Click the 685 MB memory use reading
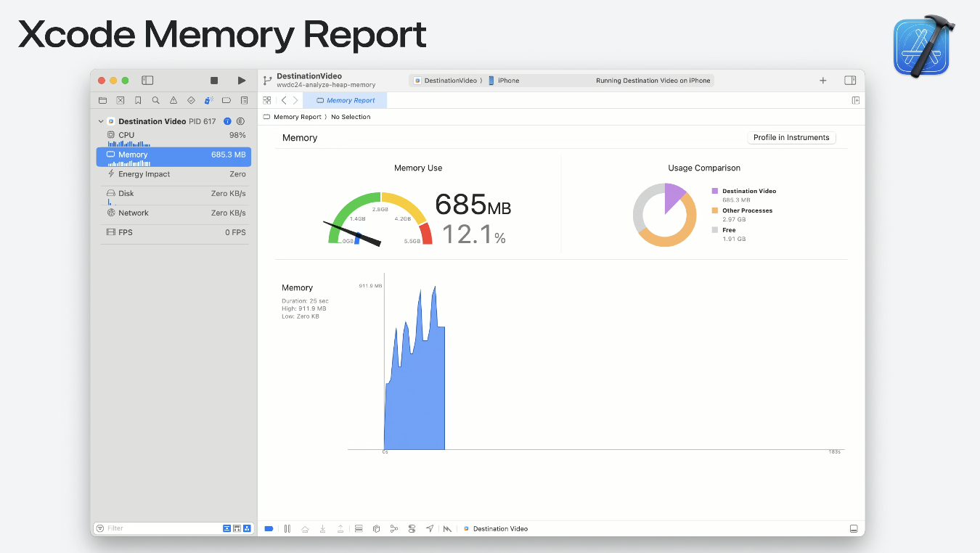The height and width of the screenshot is (553, 980). tap(473, 205)
